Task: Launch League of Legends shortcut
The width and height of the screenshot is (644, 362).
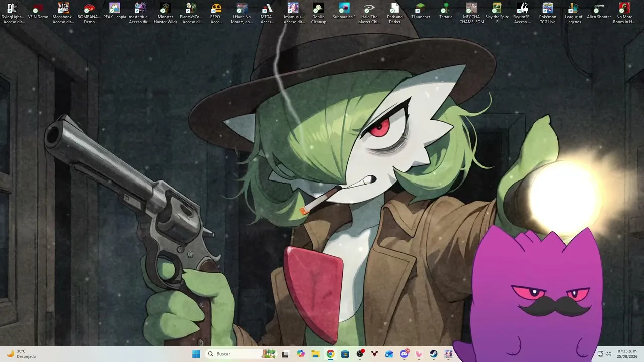Action: (573, 13)
